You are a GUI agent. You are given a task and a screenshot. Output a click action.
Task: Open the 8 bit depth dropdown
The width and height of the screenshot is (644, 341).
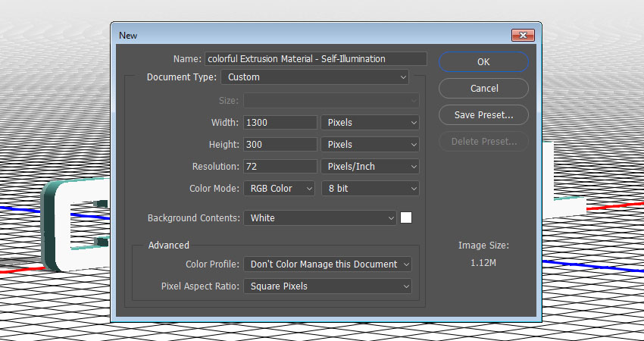point(370,188)
